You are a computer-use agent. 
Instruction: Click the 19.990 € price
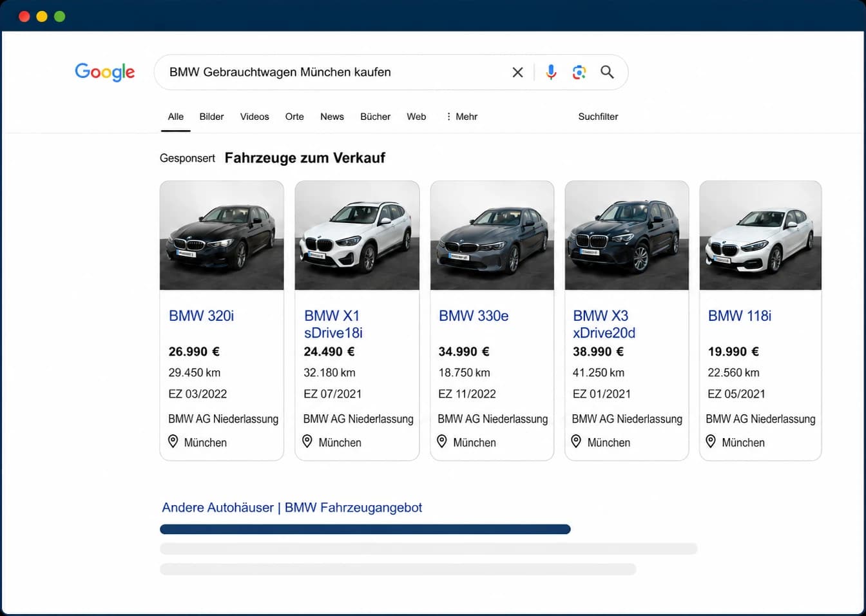click(733, 352)
